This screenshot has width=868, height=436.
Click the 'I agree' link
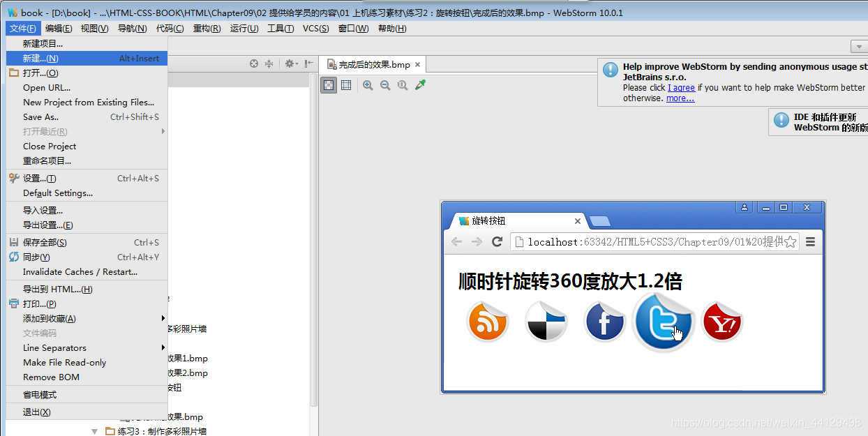point(681,88)
